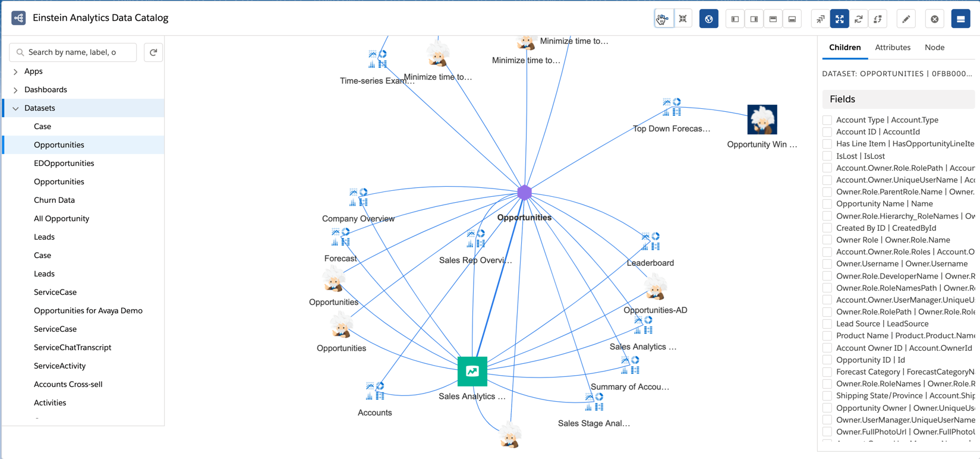
Task: Switch to the Attributes tab
Action: pos(893,48)
